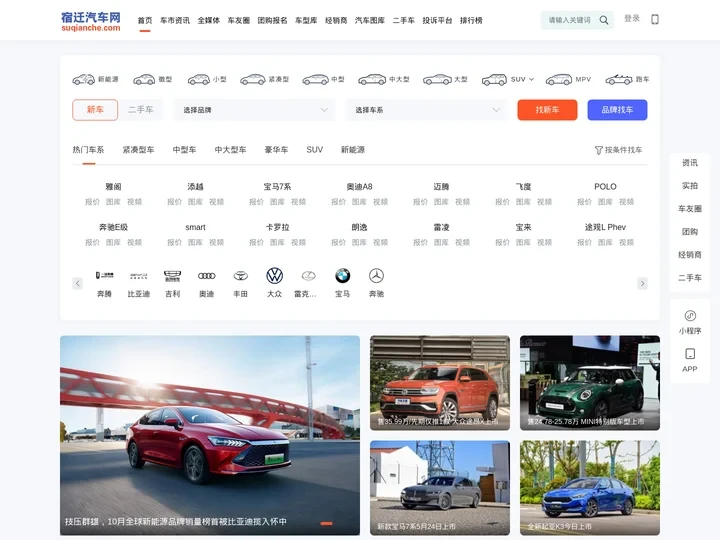The width and height of the screenshot is (720, 540).
Task: Open the 小程序 mini-program icon
Action: click(690, 315)
